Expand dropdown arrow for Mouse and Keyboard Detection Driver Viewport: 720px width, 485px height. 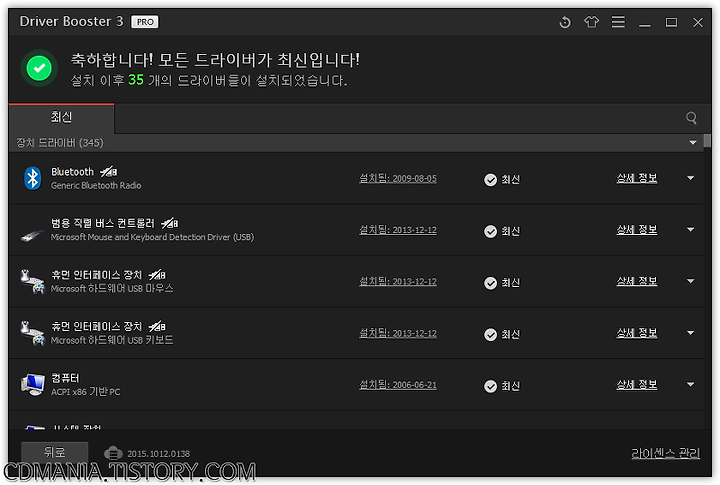tap(690, 229)
